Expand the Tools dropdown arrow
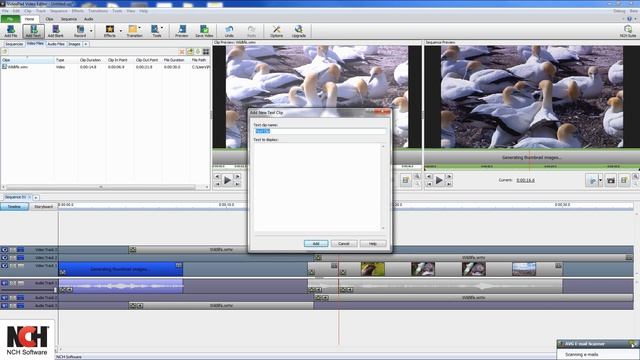Image resolution: width=640 pixels, height=360 pixels. click(162, 28)
